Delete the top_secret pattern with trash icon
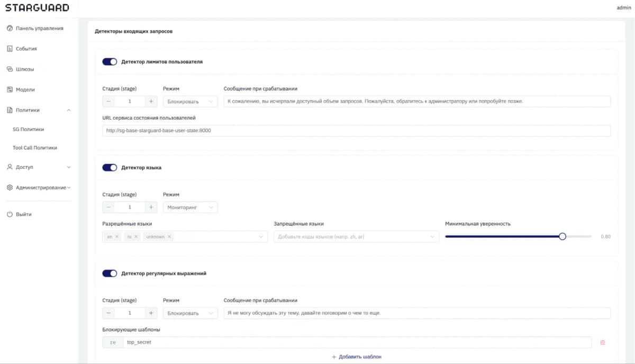Viewport: 635px width, 364px height. point(602,342)
